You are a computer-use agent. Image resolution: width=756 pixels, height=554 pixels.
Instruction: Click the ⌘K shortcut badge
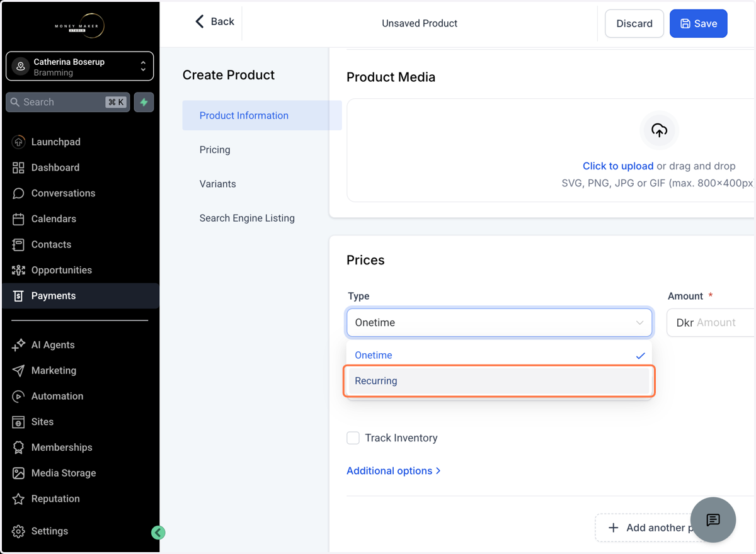[116, 102]
